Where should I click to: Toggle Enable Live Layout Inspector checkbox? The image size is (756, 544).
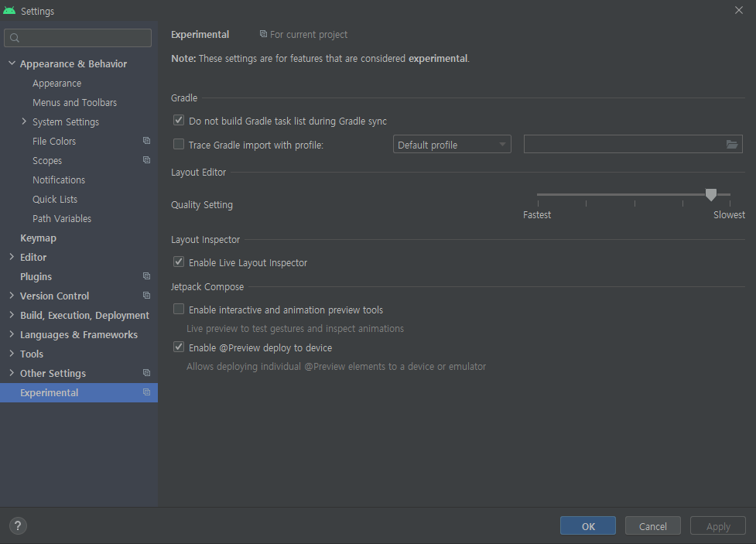point(179,262)
